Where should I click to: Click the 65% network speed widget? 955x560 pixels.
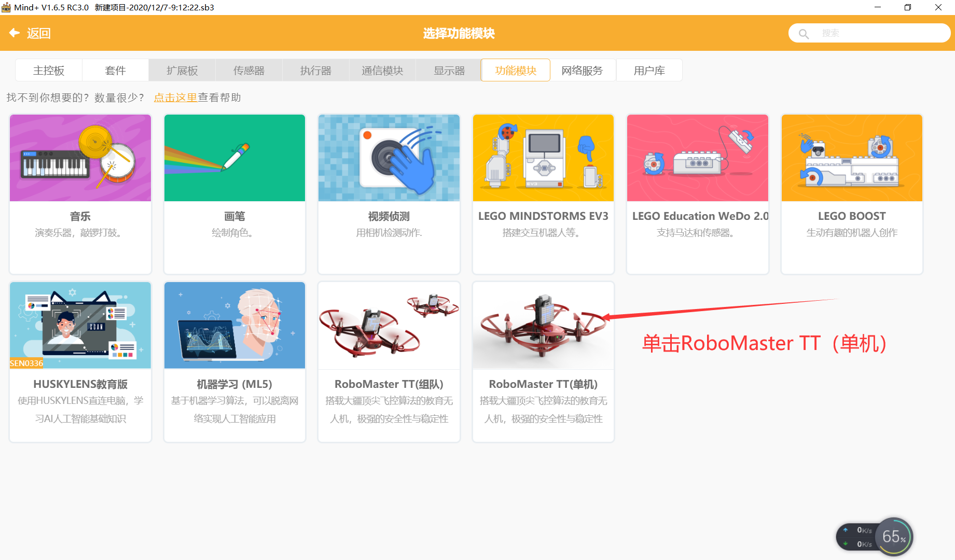(875, 537)
